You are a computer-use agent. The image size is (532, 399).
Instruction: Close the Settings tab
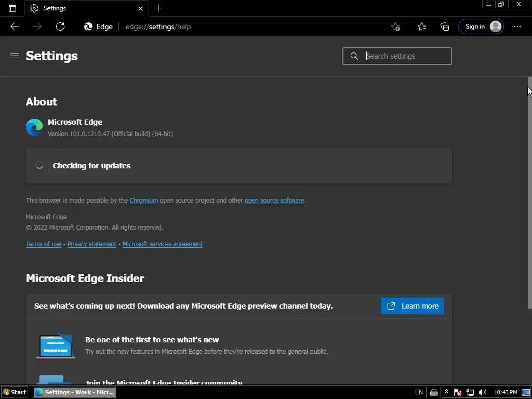[140, 8]
